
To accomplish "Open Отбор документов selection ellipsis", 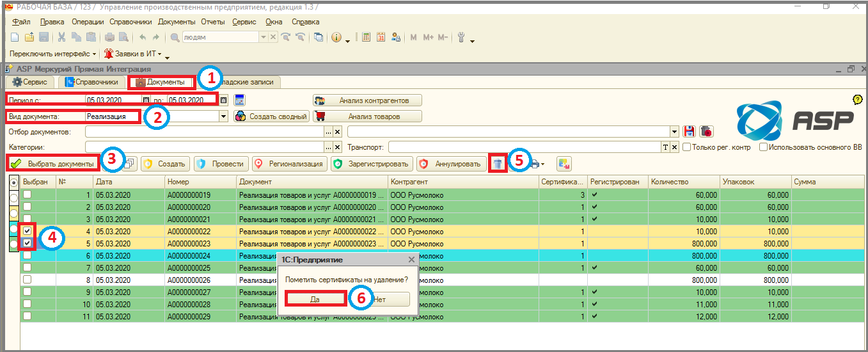I will click(x=329, y=131).
